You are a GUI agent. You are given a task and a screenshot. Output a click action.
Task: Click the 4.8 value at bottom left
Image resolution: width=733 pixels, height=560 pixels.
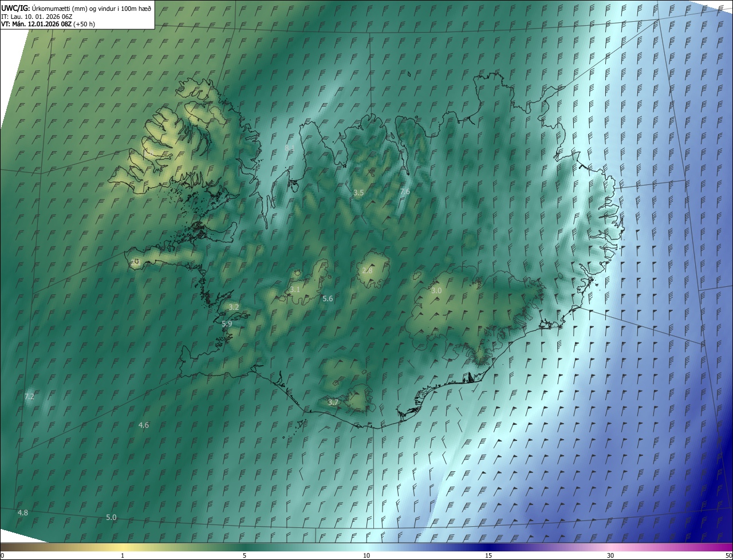[23, 512]
